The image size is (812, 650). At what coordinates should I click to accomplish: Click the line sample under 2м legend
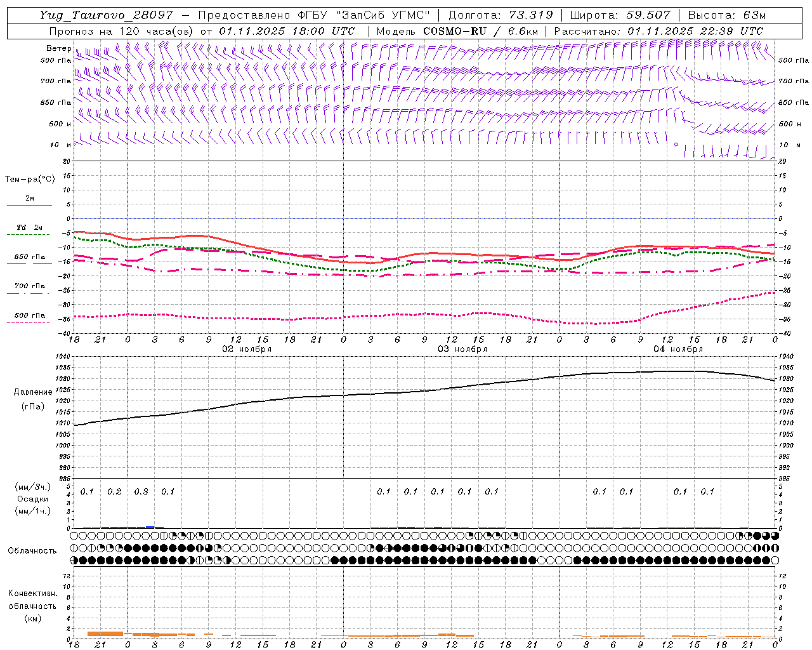pos(29,206)
